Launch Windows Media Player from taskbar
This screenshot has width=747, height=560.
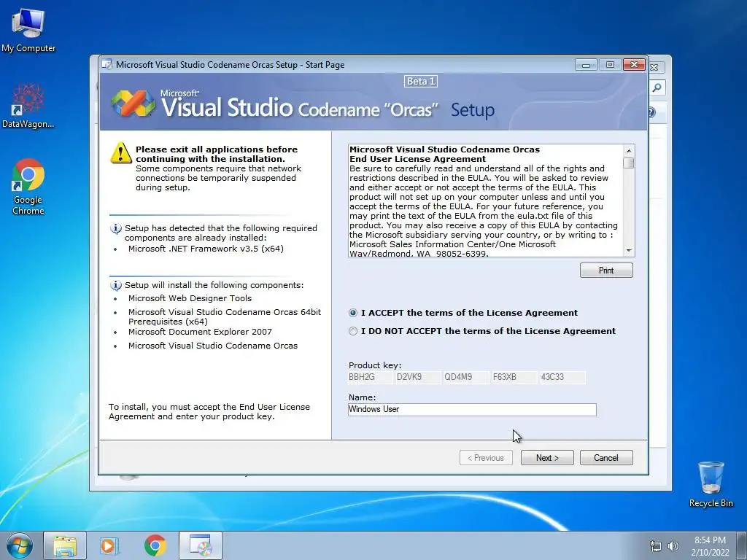pyautogui.click(x=109, y=545)
